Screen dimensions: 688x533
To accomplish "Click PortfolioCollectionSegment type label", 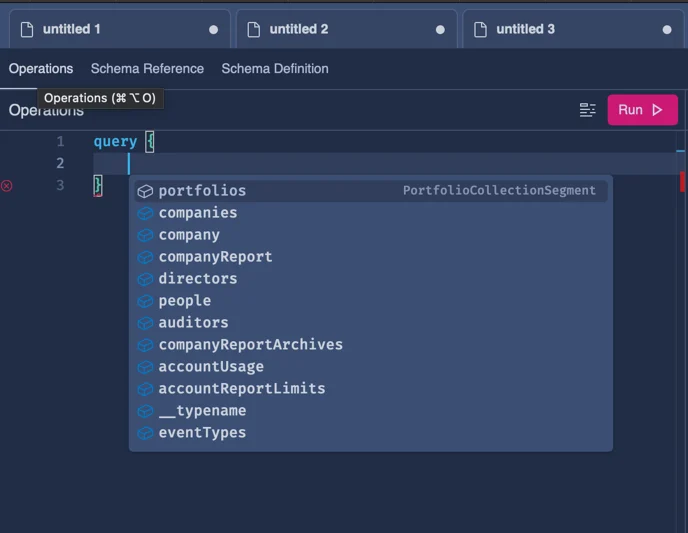I will tap(499, 190).
